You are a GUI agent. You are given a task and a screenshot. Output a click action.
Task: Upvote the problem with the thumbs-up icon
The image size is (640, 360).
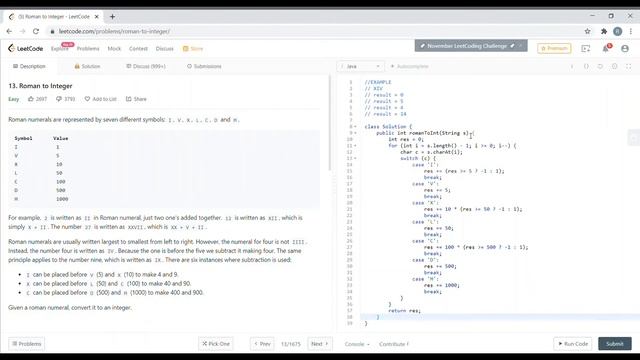coord(31,99)
